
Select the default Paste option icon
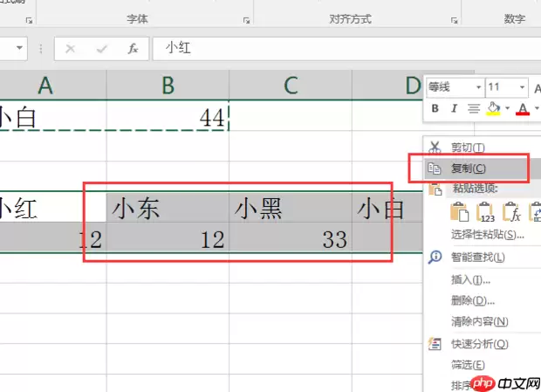[x=460, y=212]
